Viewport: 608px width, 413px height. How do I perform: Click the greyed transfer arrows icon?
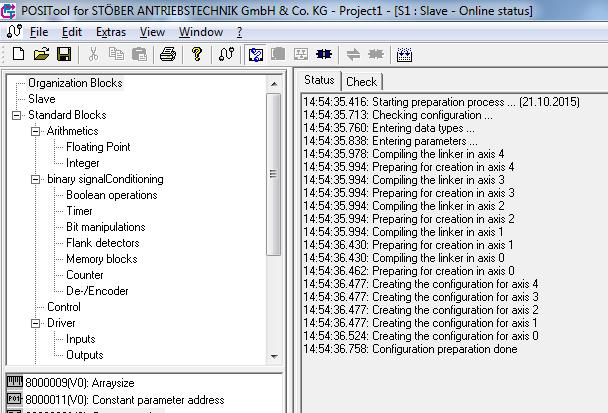[x=353, y=54]
